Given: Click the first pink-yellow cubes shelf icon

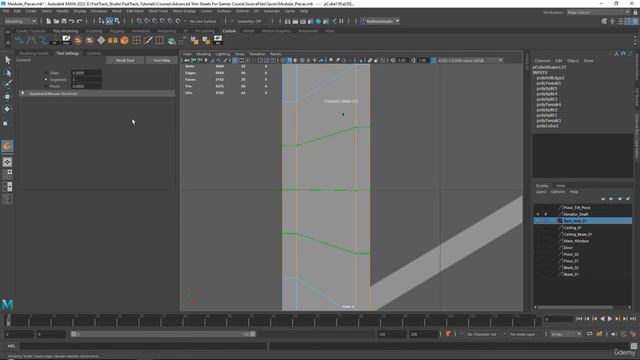Looking at the screenshot, I should click(x=195, y=40).
